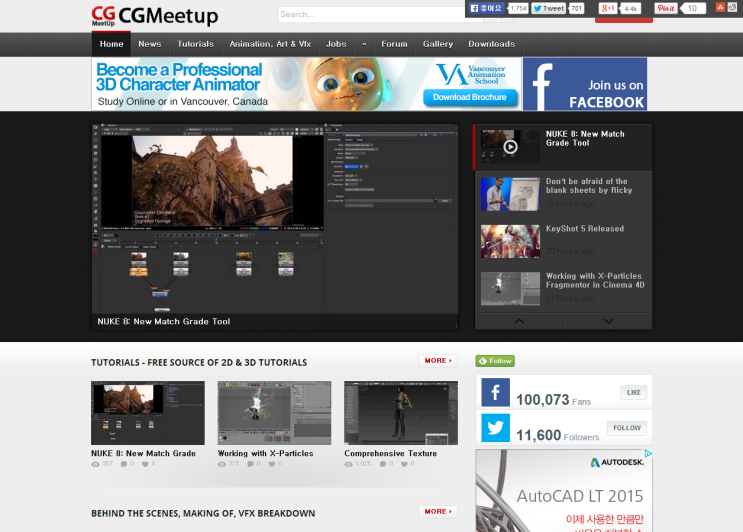Open the Gallery menu item

(438, 44)
